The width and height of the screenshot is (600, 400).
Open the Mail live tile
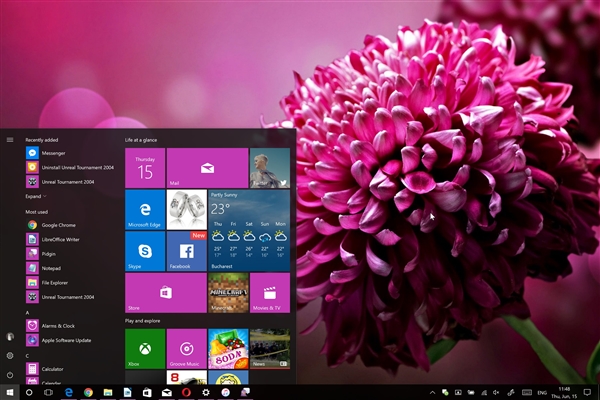(207, 168)
